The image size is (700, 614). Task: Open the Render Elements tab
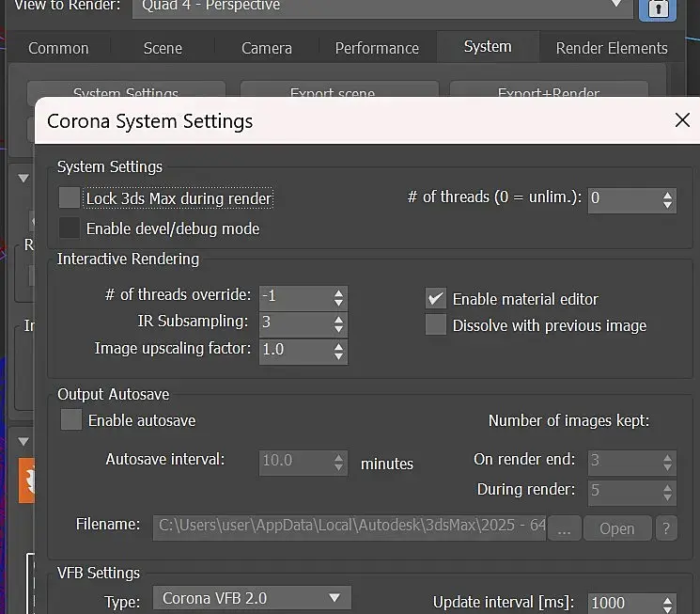[x=612, y=48]
